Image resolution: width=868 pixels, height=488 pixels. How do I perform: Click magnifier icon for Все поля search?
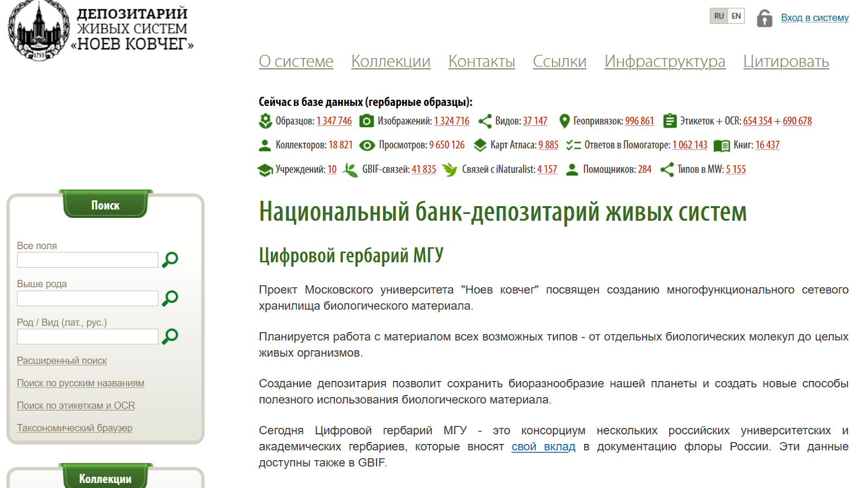point(170,259)
